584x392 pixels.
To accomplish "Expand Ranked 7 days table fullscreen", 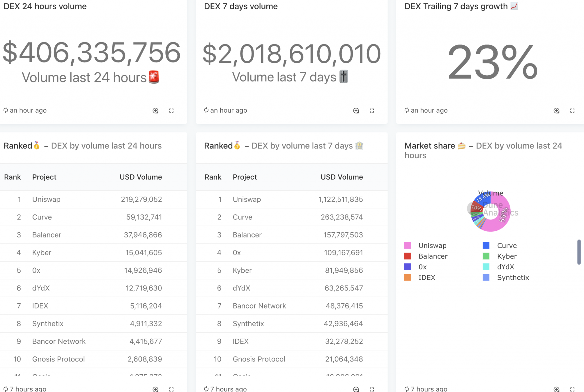I will point(372,389).
